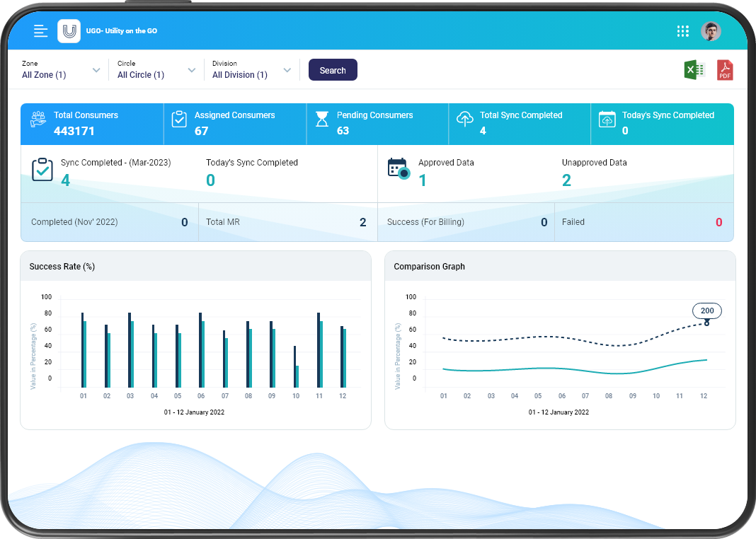Click the Approved Data calendar icon
The height and width of the screenshot is (539, 756).
pos(399,168)
